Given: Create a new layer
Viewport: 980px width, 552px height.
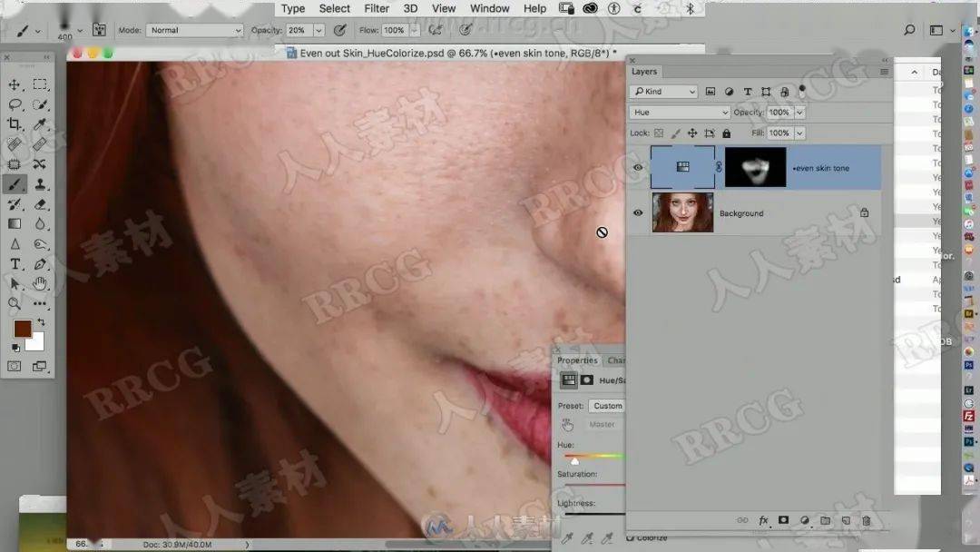Looking at the screenshot, I should (846, 520).
